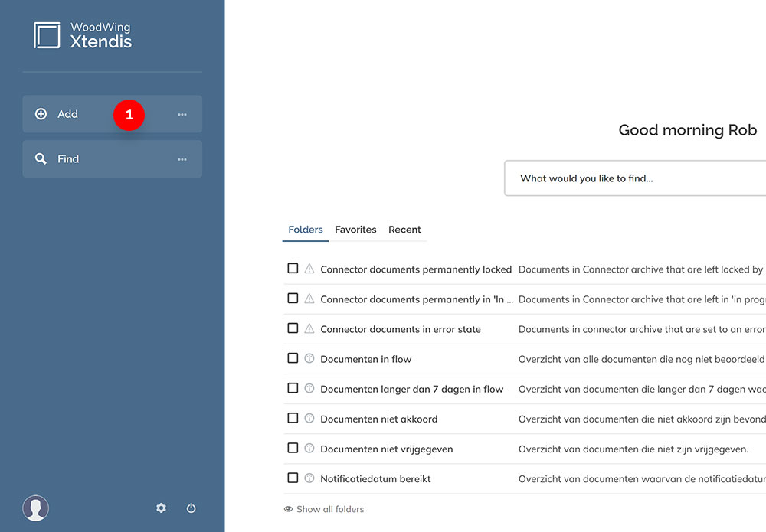This screenshot has width=766, height=532.
Task: Open the Recent tab
Action: click(x=404, y=230)
